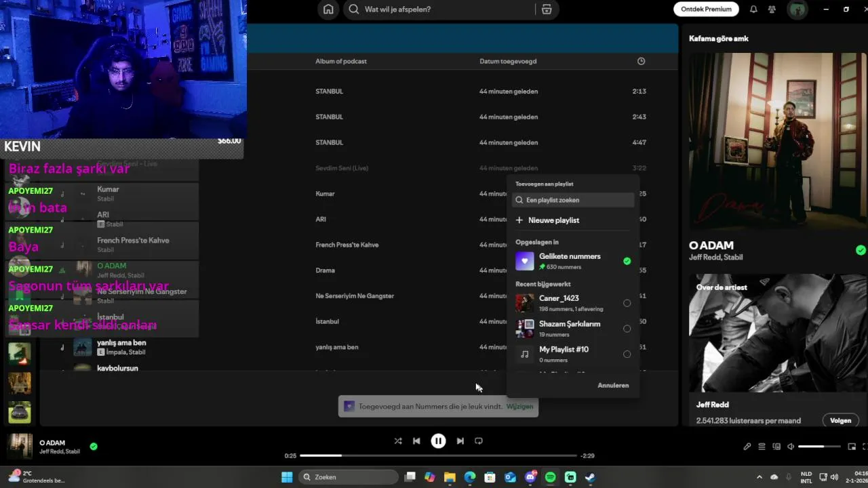Click the Drama album cell

point(325,270)
